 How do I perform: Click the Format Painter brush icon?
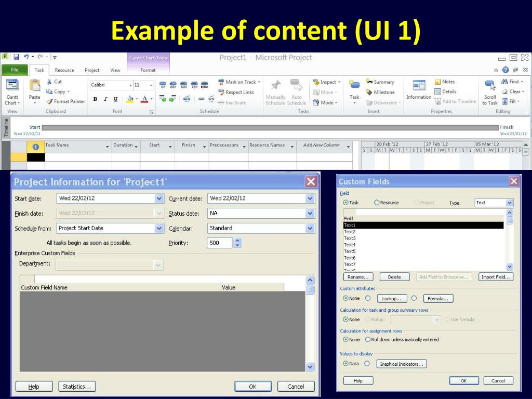pyautogui.click(x=49, y=101)
